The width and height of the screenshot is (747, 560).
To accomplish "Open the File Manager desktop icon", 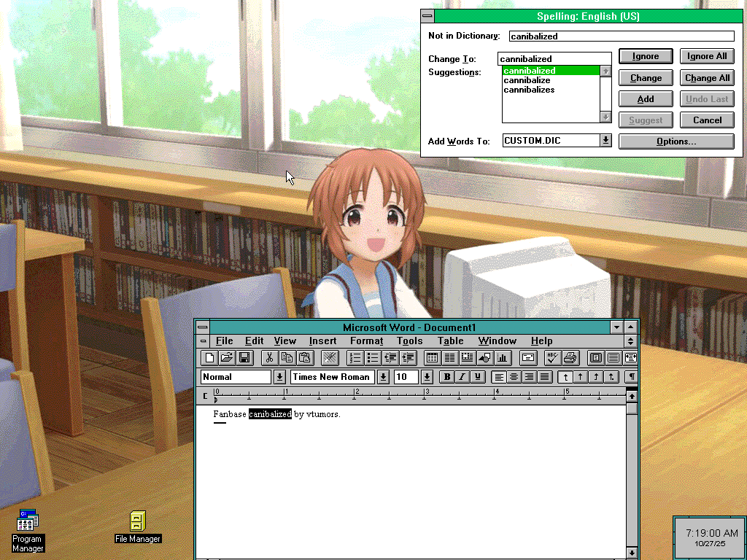I will pyautogui.click(x=138, y=527).
